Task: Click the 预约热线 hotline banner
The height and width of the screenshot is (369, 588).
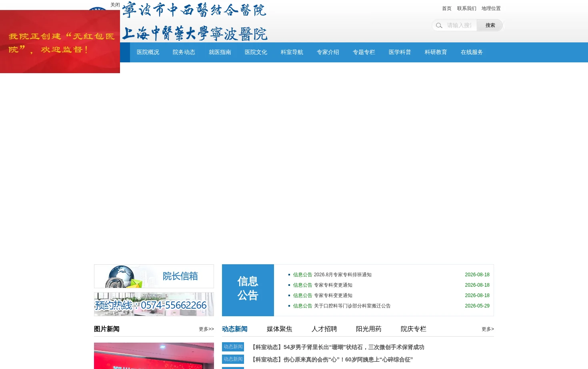Action: point(154,304)
